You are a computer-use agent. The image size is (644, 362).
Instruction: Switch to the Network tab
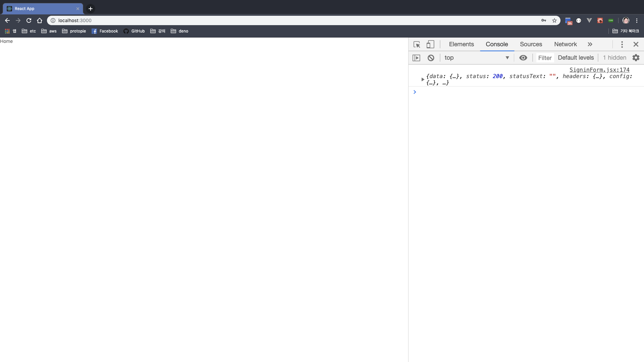tap(565, 44)
